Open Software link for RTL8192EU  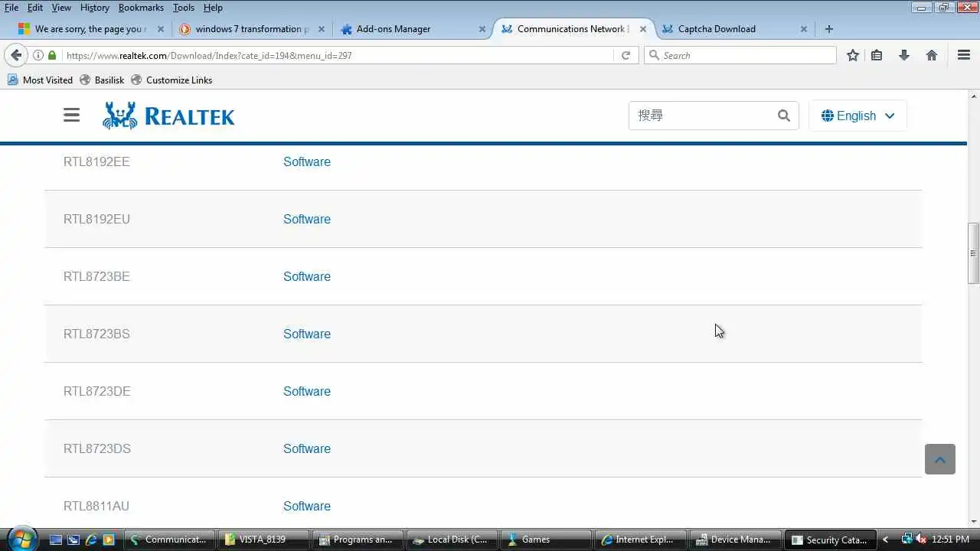[307, 219]
